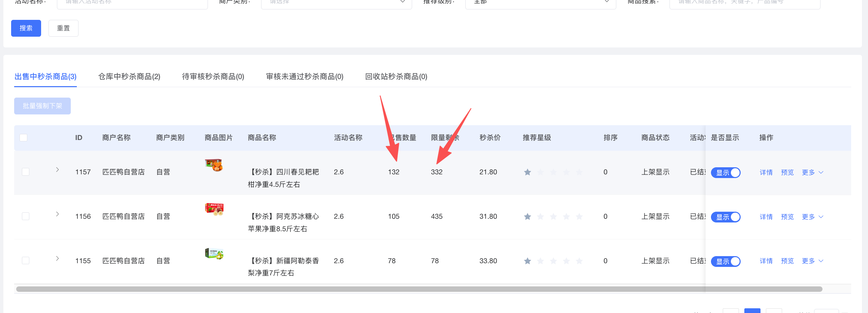Expand row details for product 1156
The image size is (868, 313).
(57, 214)
